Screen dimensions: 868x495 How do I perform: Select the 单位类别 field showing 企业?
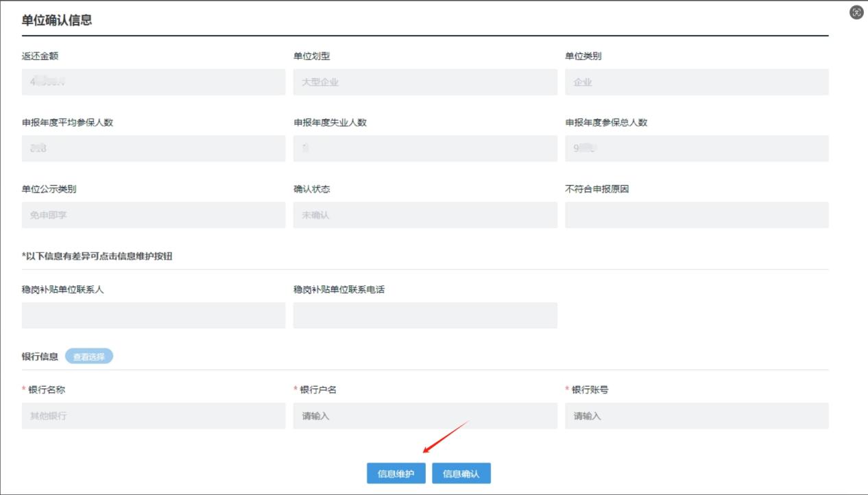point(696,82)
